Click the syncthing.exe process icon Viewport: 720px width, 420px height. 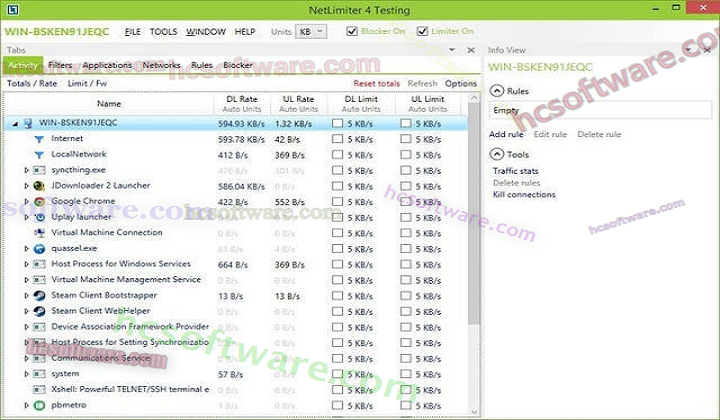pyautogui.click(x=39, y=170)
